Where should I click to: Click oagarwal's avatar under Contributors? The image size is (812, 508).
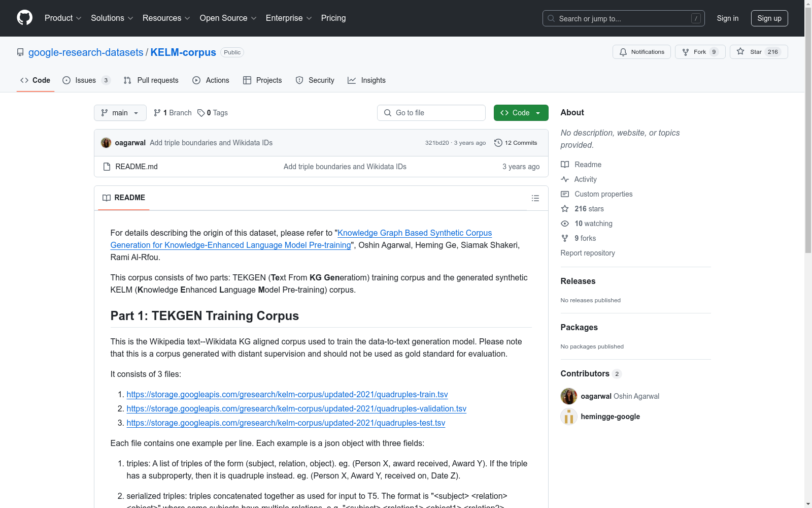[569, 396]
